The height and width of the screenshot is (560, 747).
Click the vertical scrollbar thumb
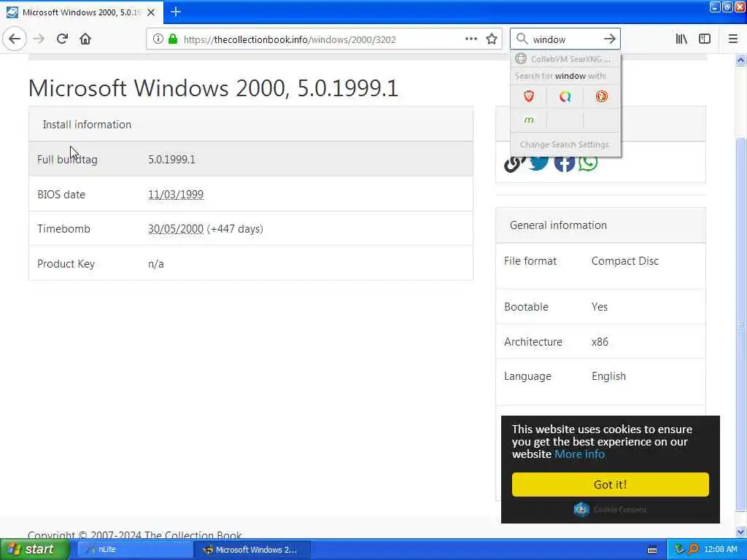(741, 324)
